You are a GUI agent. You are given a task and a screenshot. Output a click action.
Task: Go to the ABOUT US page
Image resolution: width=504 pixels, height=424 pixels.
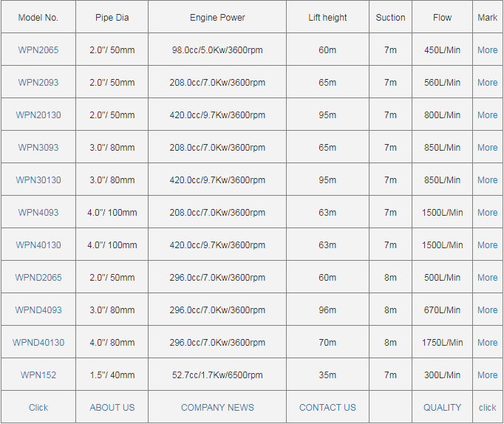point(112,408)
